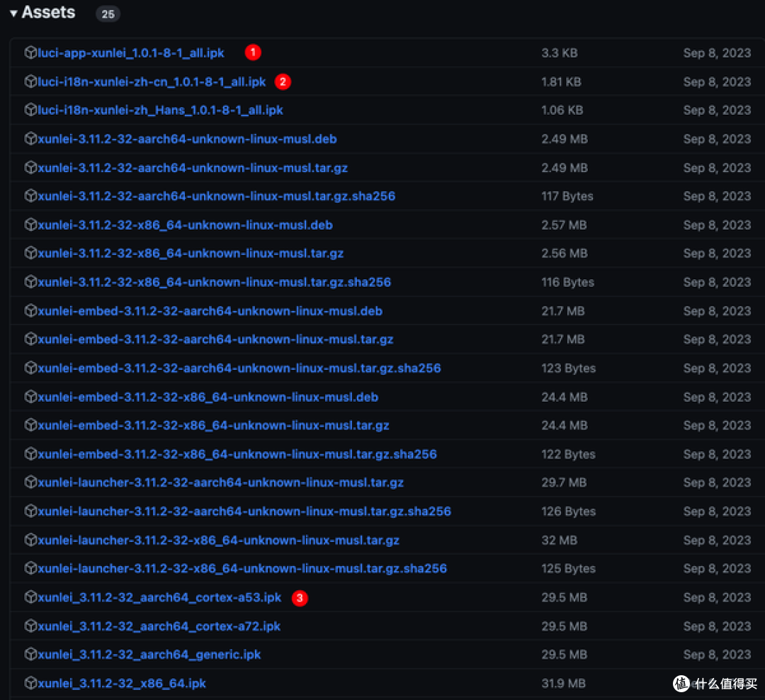The image size is (765, 700).
Task: Click the 31.9 MB size of xunlei x86_64.ipk
Action: point(564,683)
